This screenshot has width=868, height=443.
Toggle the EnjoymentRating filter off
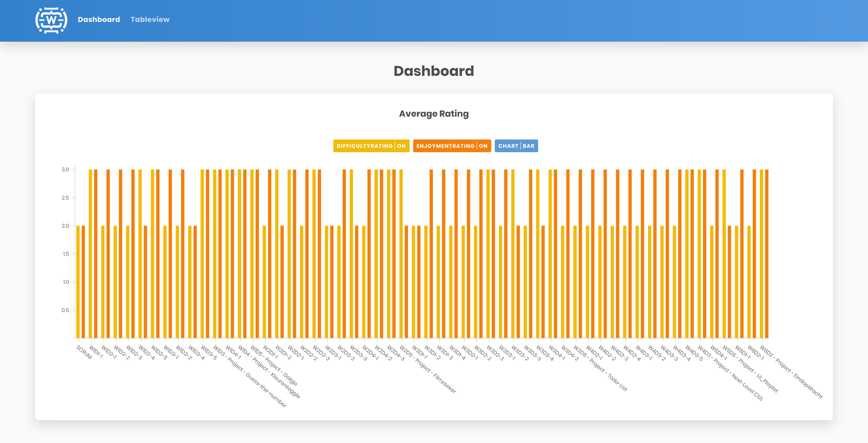[451, 146]
